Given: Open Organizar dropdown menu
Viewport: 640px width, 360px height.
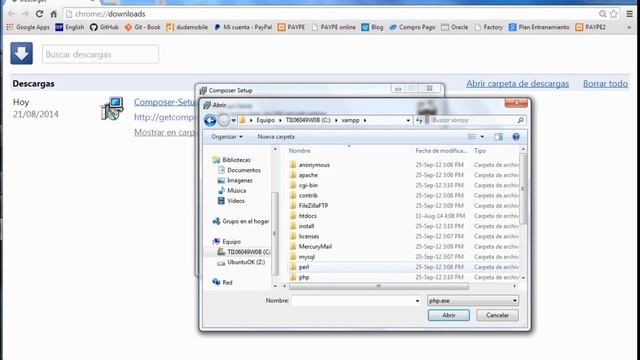Looking at the screenshot, I should coord(227,137).
